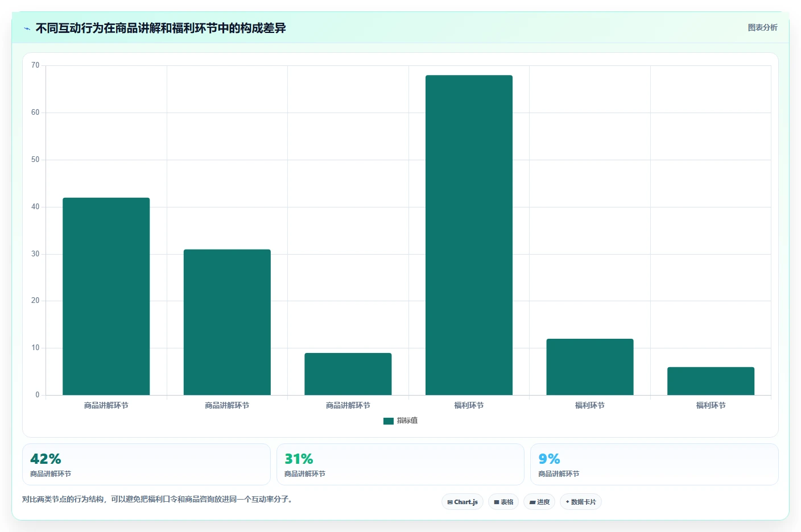801x532 pixels.
Task: Toggle the 指标值 legend color swatch
Action: click(x=389, y=421)
